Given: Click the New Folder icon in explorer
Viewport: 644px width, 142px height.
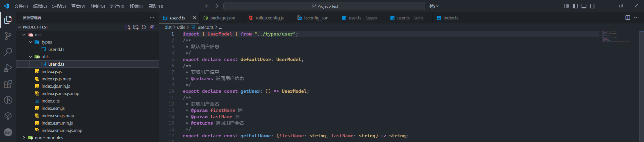Looking at the screenshot, I should (136, 27).
